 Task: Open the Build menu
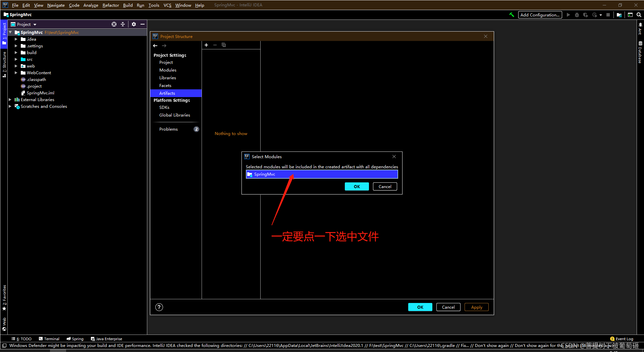click(128, 5)
